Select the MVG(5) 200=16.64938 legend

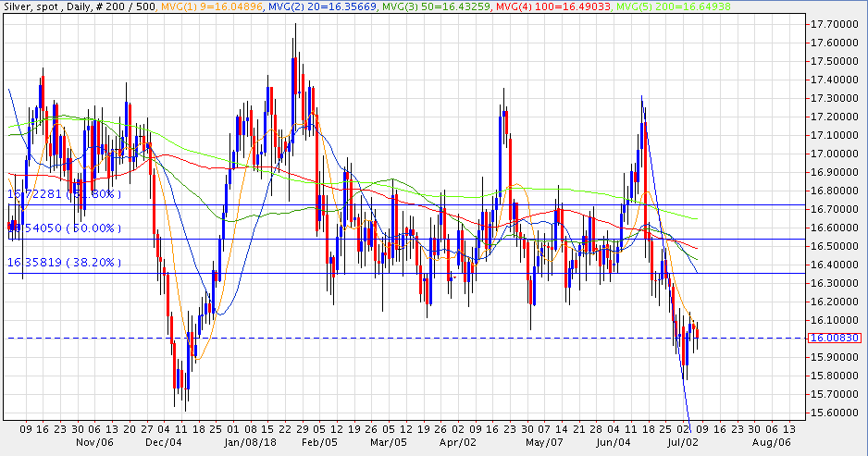point(673,6)
